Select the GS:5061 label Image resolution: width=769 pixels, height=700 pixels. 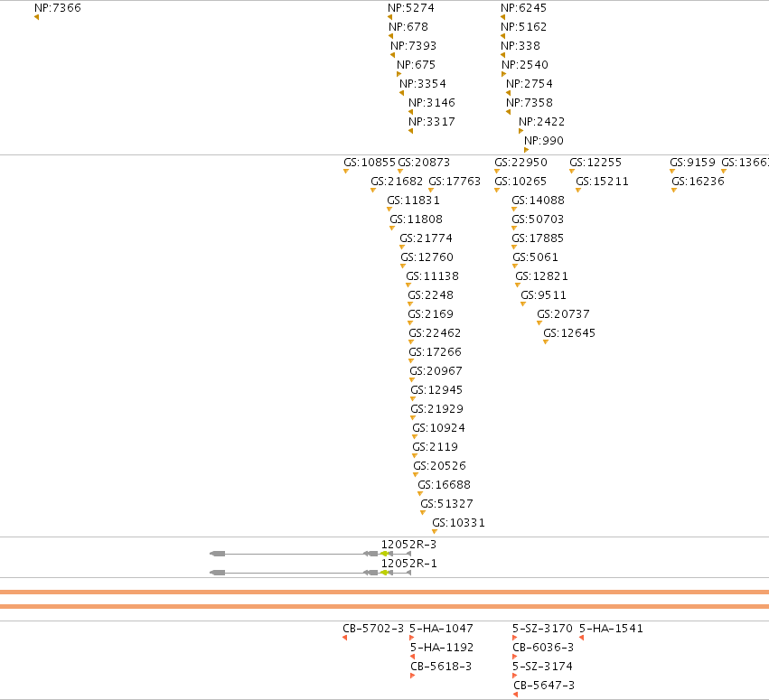[536, 257]
